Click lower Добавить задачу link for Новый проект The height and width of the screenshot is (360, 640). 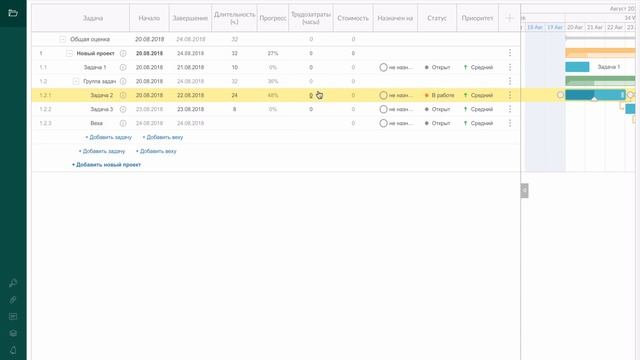102,151
